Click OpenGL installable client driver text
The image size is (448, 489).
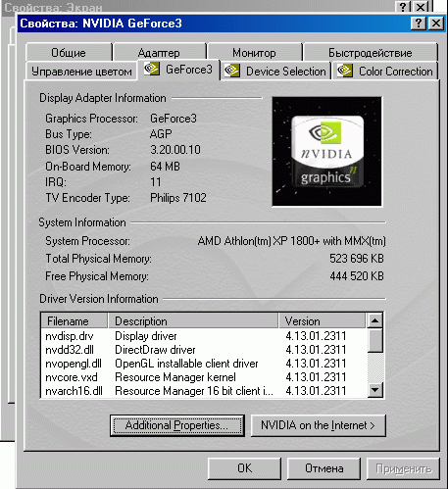point(186,364)
